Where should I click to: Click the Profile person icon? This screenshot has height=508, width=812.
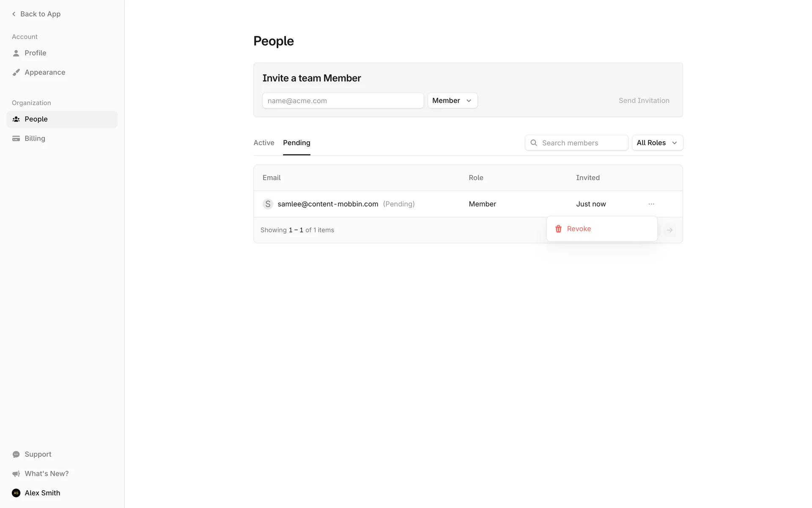pyautogui.click(x=16, y=53)
